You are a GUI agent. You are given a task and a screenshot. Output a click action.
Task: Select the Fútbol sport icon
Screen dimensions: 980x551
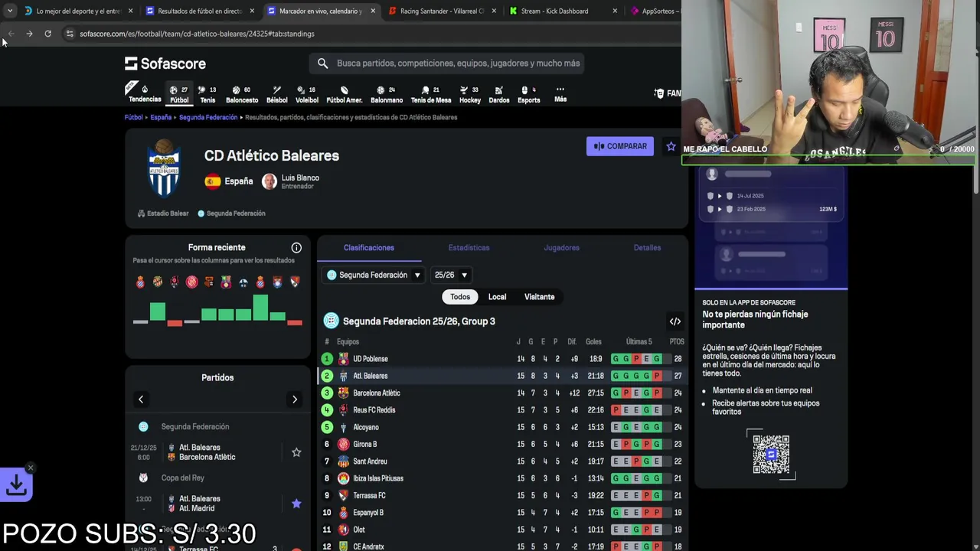click(179, 94)
